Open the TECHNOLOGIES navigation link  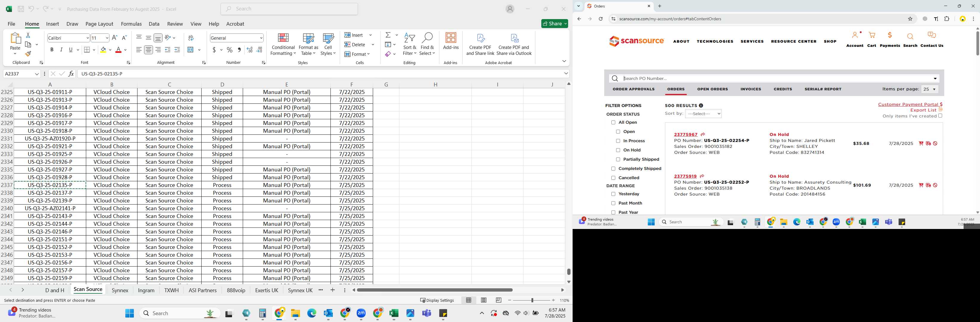click(715, 41)
